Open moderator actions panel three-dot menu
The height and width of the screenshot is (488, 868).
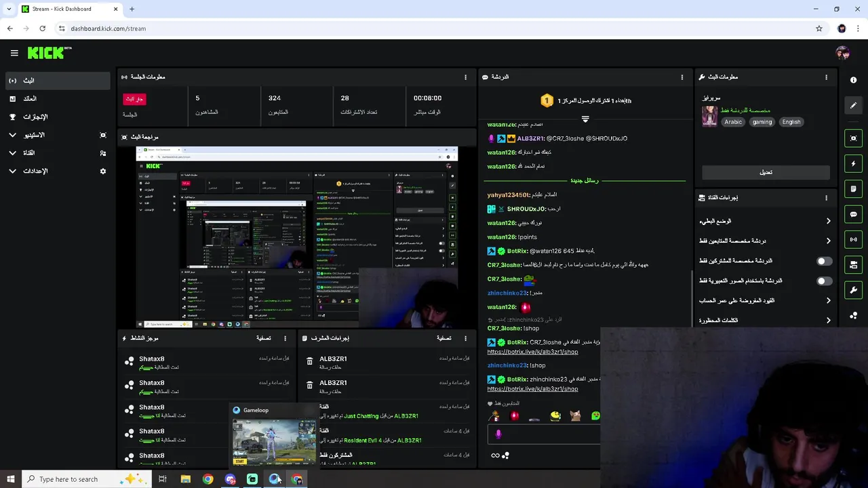[465, 338]
